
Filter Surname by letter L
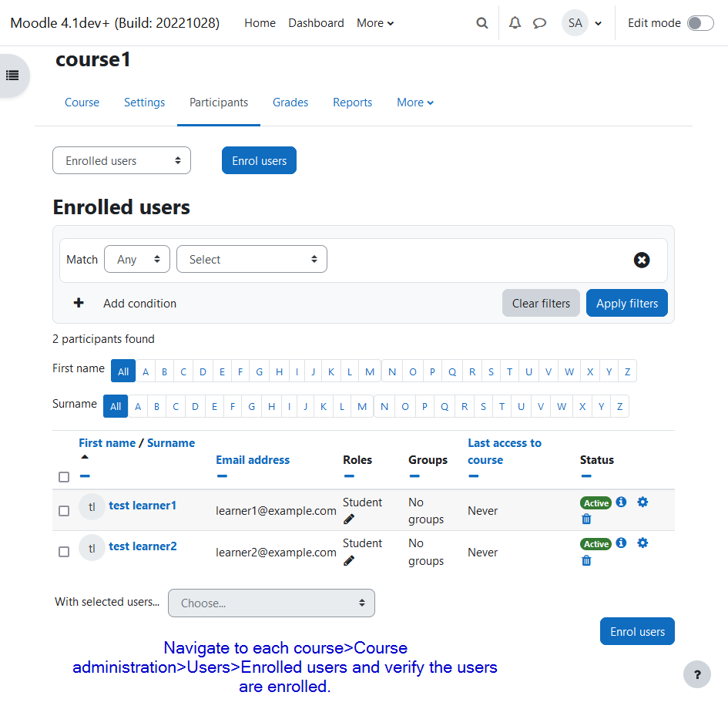point(342,407)
